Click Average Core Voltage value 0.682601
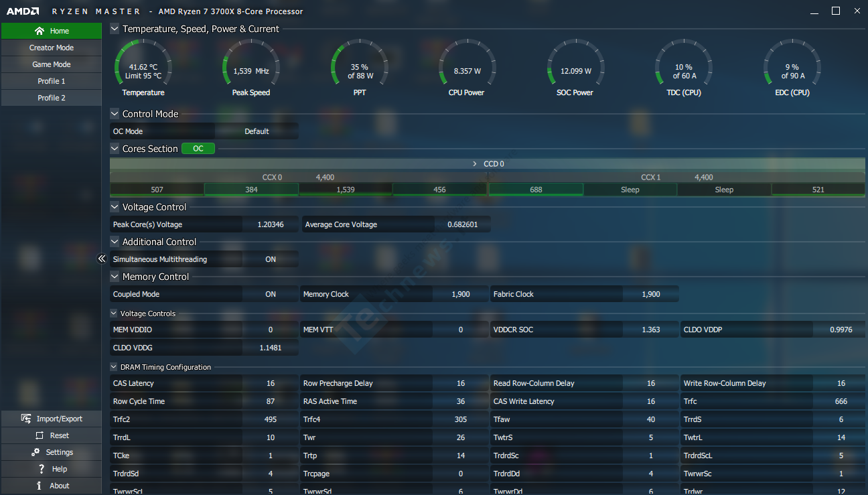Image resolution: width=868 pixels, height=495 pixels. (463, 224)
